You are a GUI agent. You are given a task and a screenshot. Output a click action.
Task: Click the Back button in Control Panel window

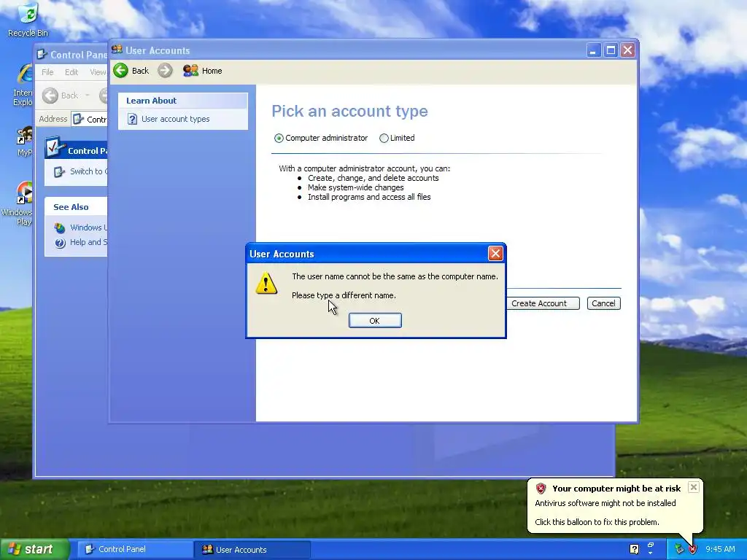60,96
